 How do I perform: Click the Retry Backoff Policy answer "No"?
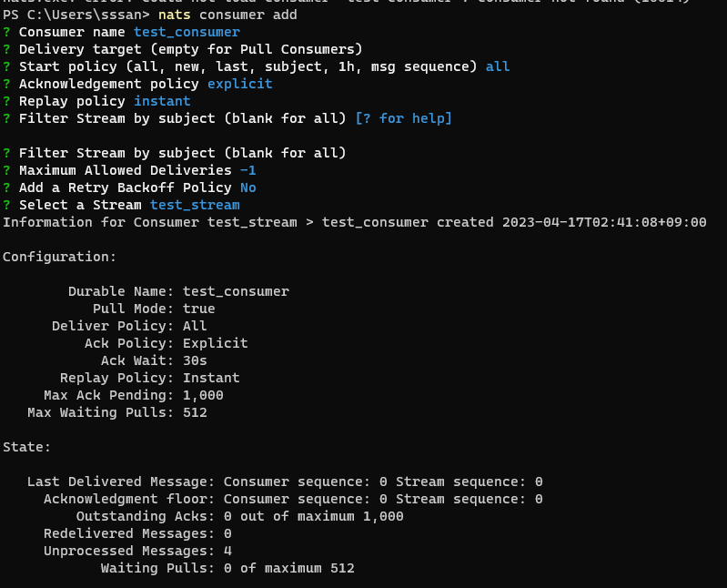pos(247,188)
